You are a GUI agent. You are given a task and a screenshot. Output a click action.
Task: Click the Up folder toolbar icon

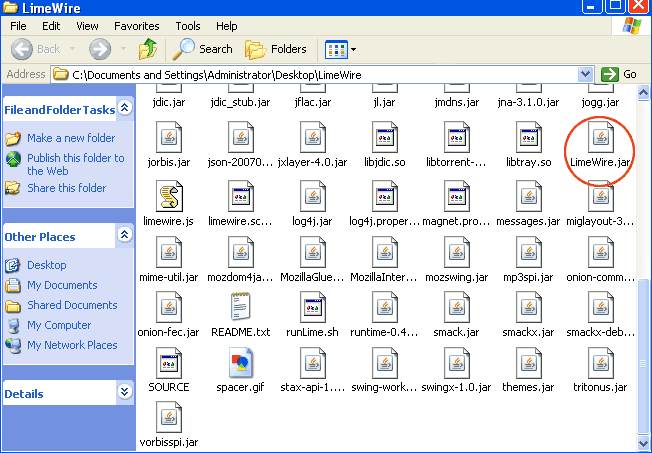pyautogui.click(x=148, y=48)
